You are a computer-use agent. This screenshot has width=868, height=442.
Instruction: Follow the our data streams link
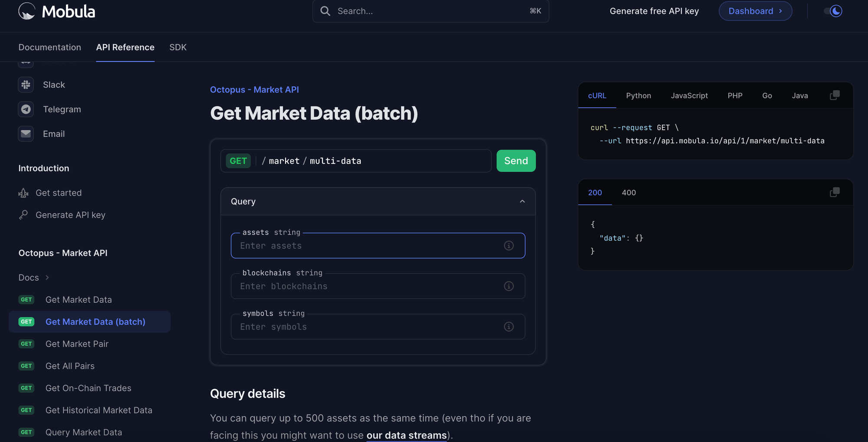click(407, 435)
